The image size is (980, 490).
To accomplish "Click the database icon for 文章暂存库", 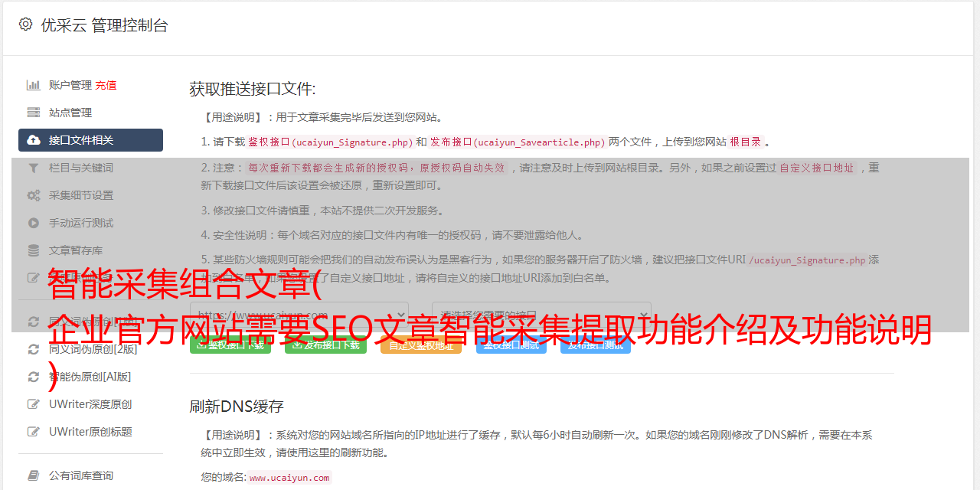I will point(34,250).
